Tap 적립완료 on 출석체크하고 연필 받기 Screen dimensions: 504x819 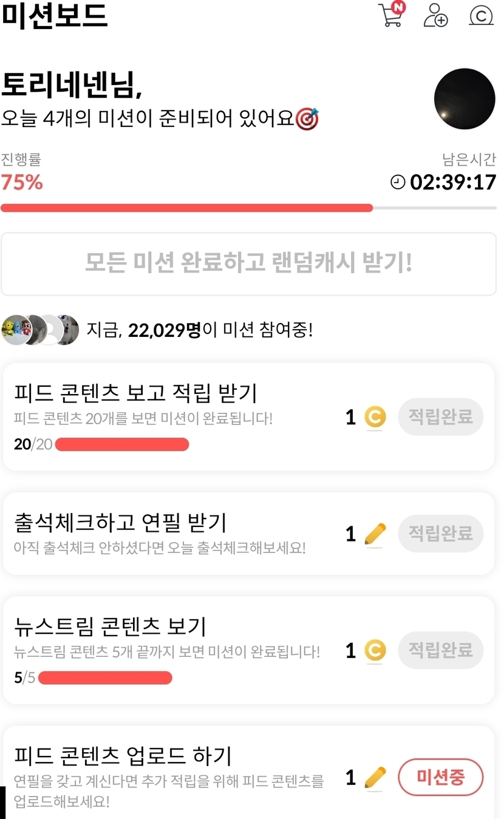click(x=440, y=534)
